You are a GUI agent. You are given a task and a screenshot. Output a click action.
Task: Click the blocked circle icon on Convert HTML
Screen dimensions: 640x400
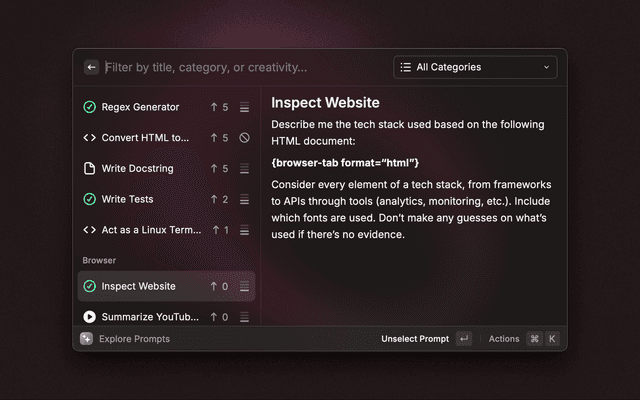(244, 138)
